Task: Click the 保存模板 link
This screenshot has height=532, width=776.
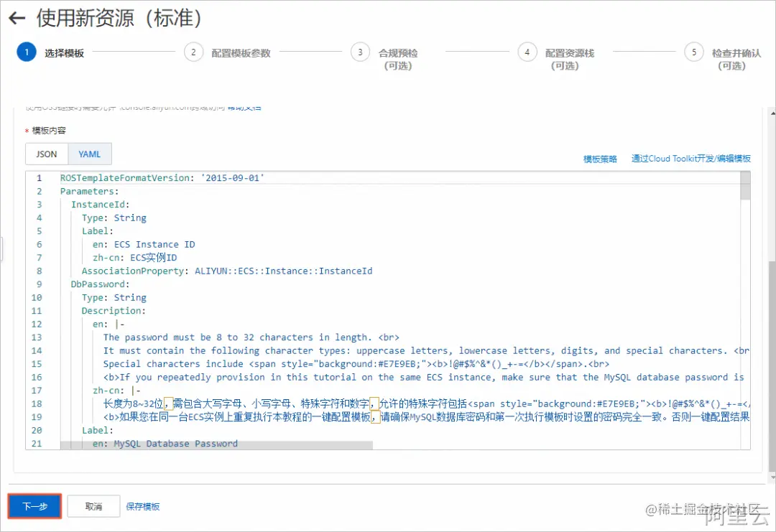Action: pos(142,506)
